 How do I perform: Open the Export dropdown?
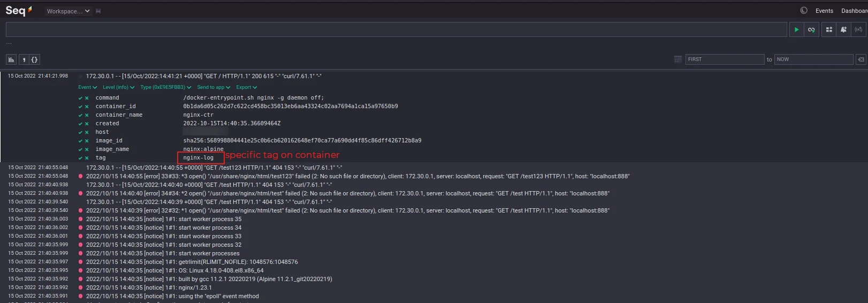pyautogui.click(x=247, y=87)
